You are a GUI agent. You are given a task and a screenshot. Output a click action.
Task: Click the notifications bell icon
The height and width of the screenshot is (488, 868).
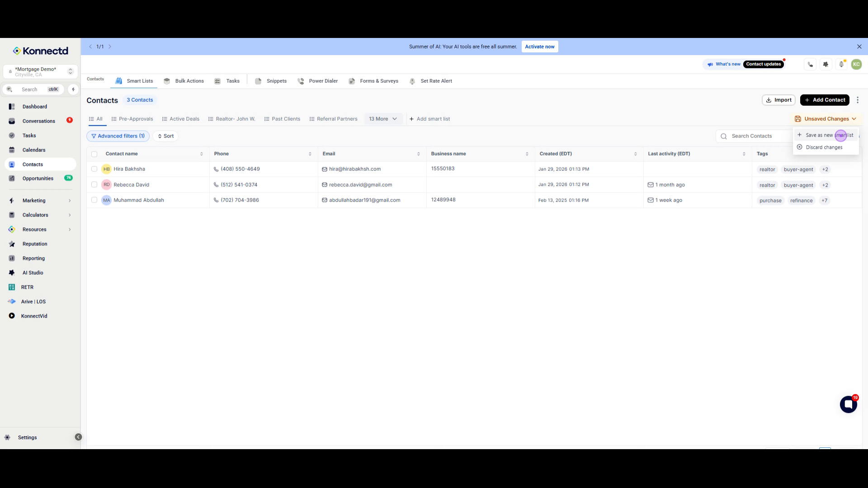[841, 64]
